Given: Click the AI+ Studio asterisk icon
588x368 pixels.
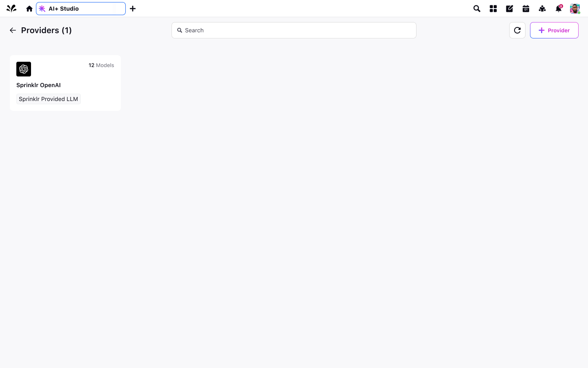Looking at the screenshot, I should click(x=42, y=9).
